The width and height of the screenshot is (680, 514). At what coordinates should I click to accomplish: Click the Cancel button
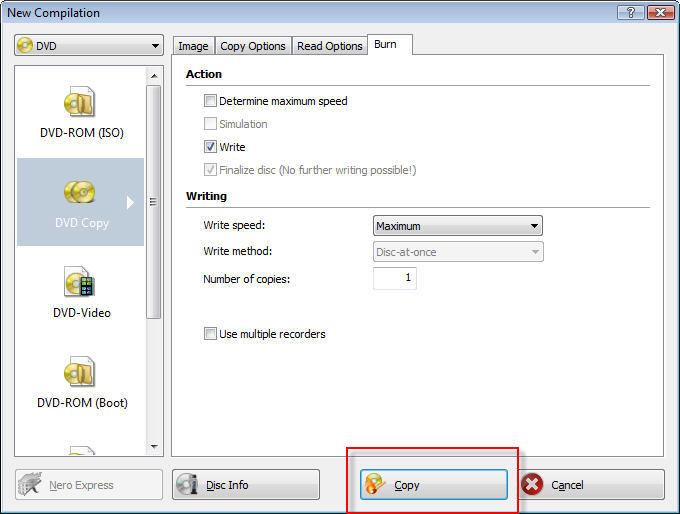tap(592, 485)
